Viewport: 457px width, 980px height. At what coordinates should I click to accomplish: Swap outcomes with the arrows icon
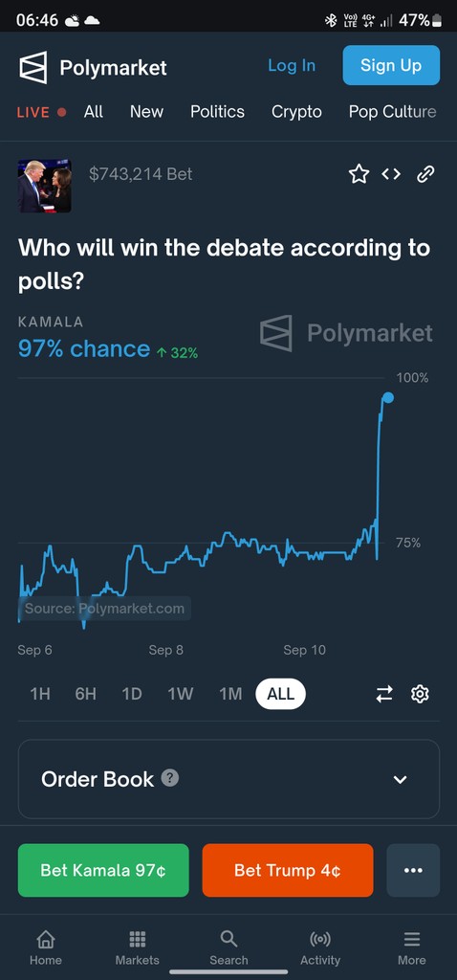pos(384,694)
